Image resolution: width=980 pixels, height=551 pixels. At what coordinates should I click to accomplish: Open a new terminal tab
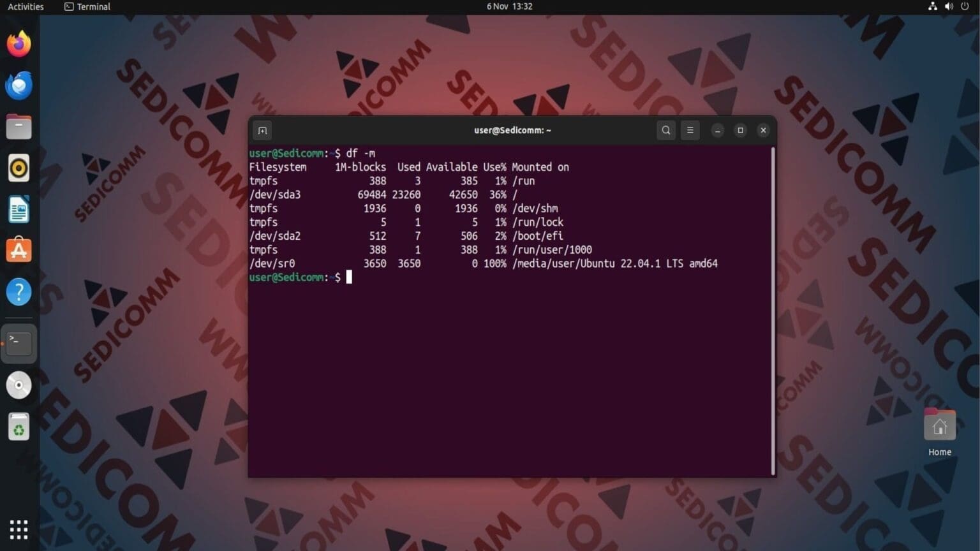pyautogui.click(x=262, y=130)
